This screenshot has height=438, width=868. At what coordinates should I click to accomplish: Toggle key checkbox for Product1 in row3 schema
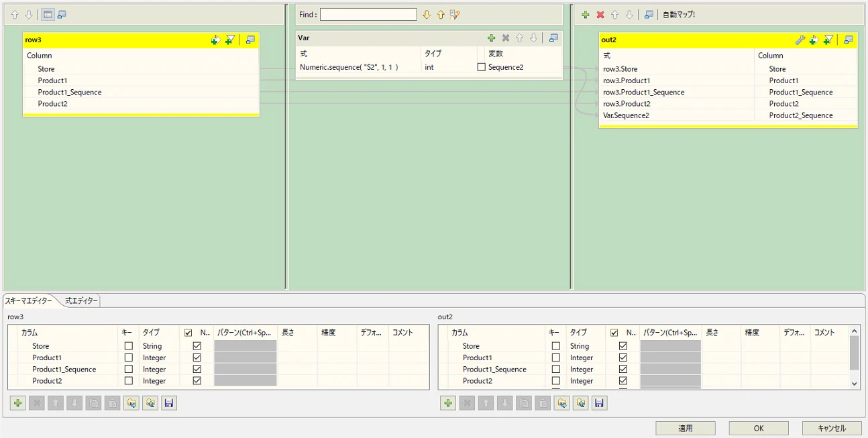point(129,358)
